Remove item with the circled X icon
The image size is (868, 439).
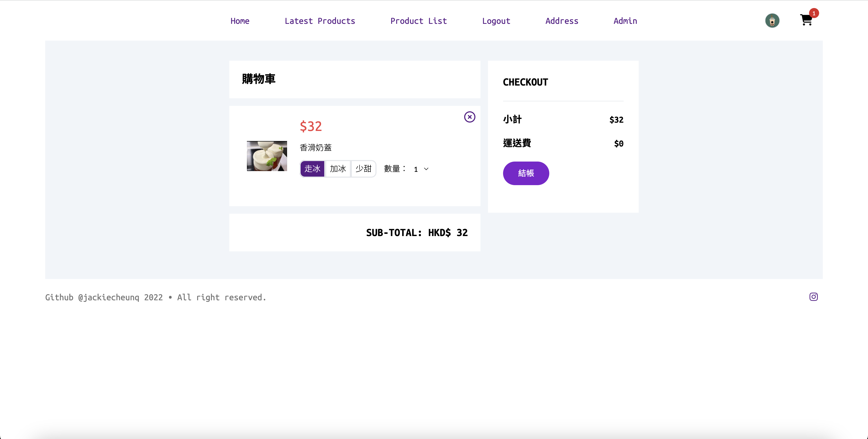(469, 117)
